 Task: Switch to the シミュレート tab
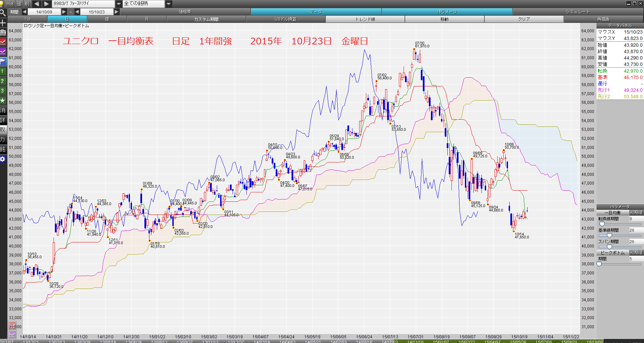tap(578, 12)
